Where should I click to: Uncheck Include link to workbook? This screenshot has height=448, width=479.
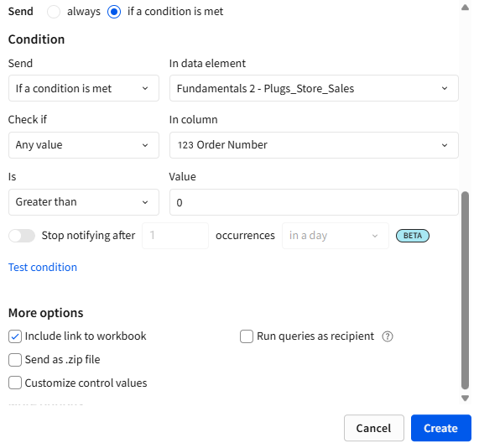[x=15, y=336]
